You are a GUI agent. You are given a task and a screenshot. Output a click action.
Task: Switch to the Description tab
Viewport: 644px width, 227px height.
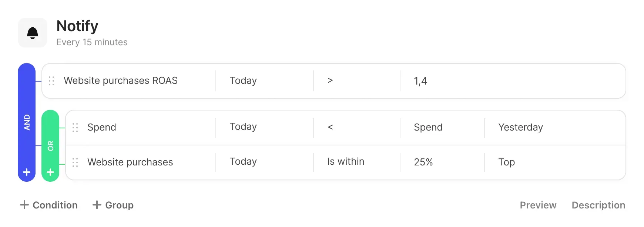tap(598, 205)
